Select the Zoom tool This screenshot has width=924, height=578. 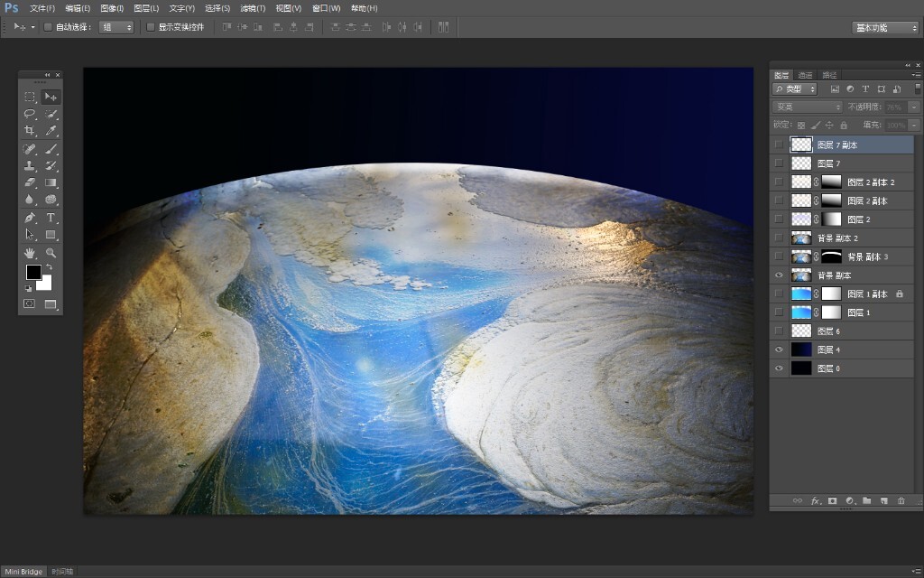51,253
